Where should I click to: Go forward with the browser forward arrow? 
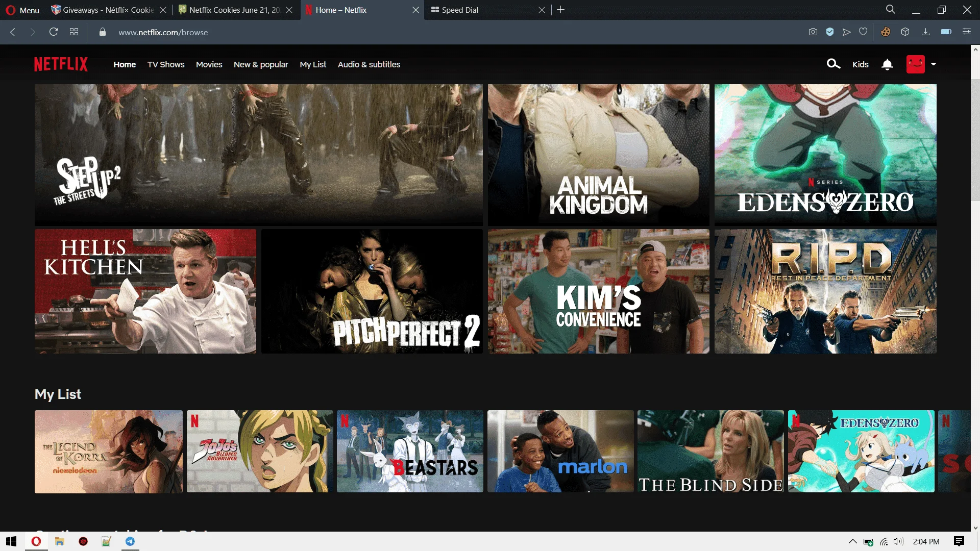(x=33, y=32)
